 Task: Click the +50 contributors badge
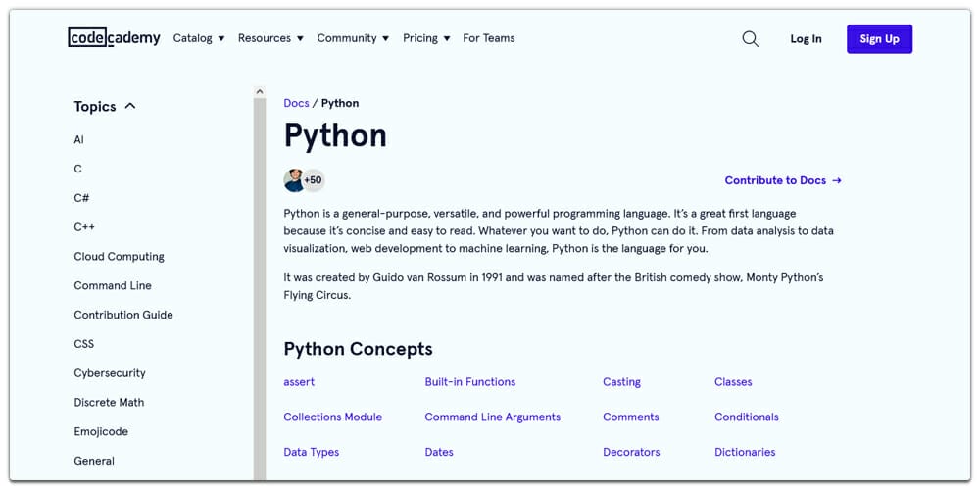coord(314,180)
